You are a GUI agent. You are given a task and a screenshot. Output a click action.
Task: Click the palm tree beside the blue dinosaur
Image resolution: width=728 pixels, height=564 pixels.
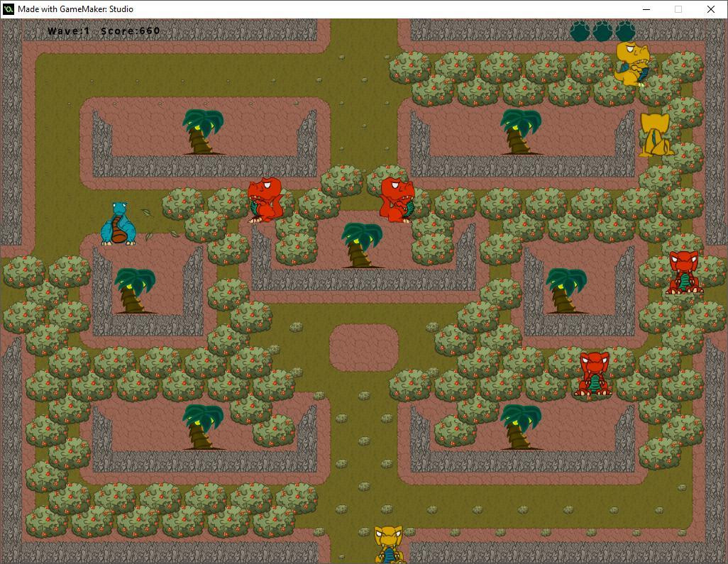point(135,291)
